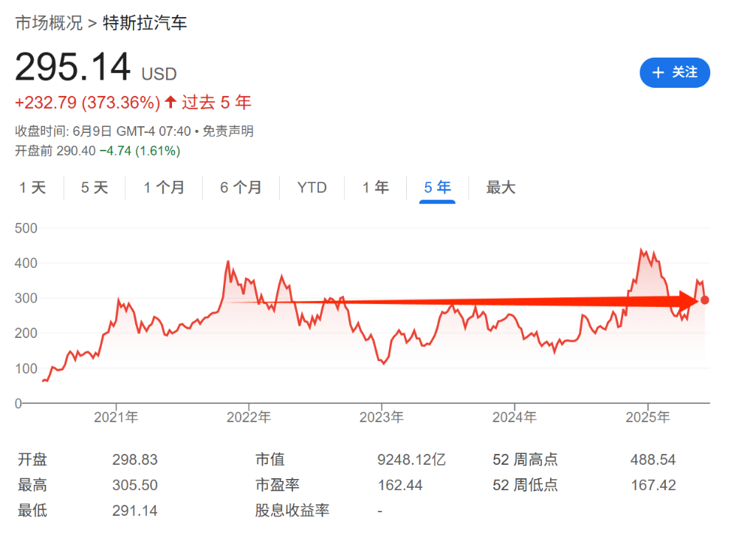Click the plus icon on the 关注 button
Image resolution: width=756 pixels, height=541 pixels.
coord(658,72)
